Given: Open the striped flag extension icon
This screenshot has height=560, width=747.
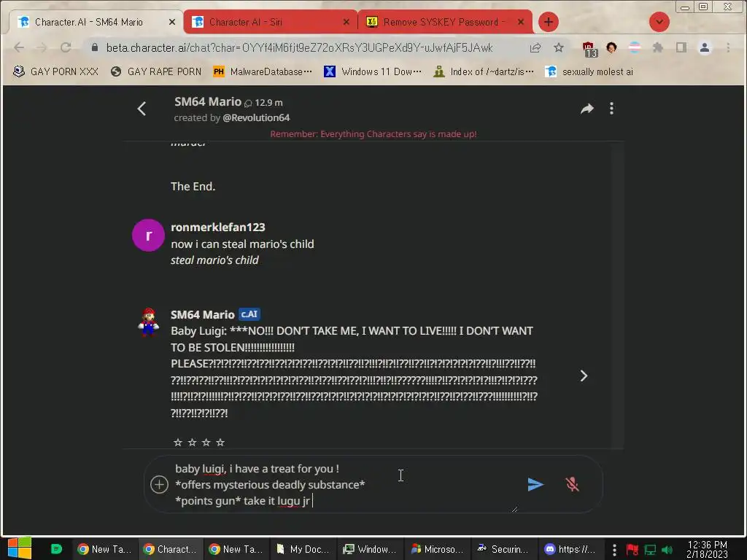Looking at the screenshot, I should 635,47.
